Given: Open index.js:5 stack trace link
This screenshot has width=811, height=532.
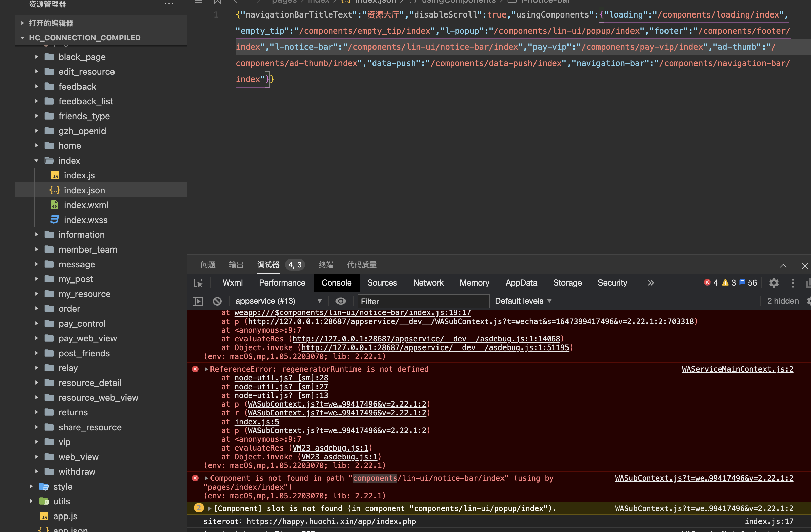Looking at the screenshot, I should (x=257, y=422).
